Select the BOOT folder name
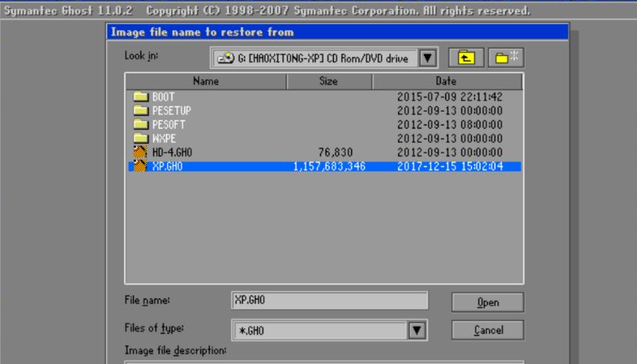This screenshot has height=364, width=637. pos(164,97)
